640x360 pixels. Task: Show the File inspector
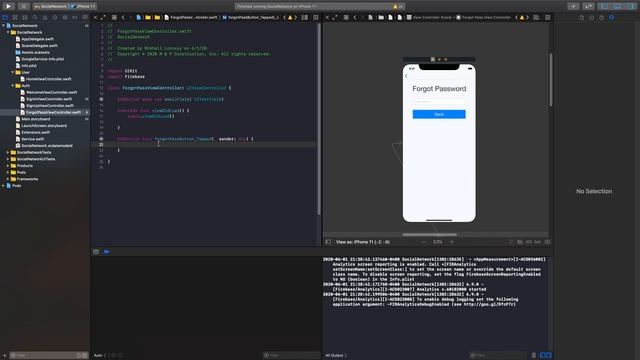tap(582, 18)
